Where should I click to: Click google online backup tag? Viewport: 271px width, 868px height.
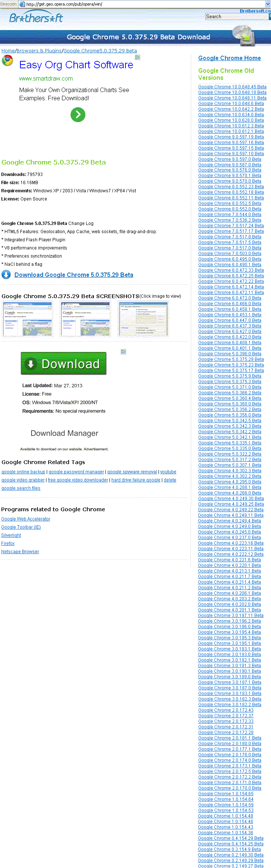(23, 472)
